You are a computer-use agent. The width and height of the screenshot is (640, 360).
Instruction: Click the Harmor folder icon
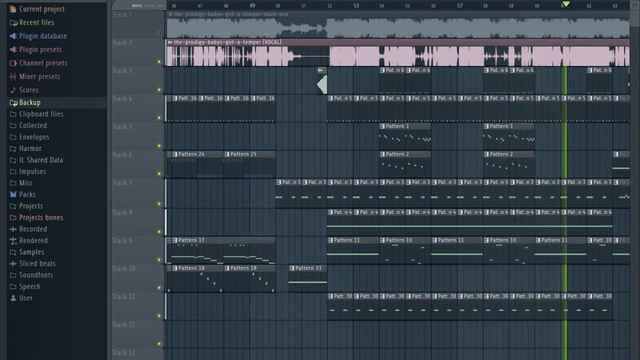(13, 148)
